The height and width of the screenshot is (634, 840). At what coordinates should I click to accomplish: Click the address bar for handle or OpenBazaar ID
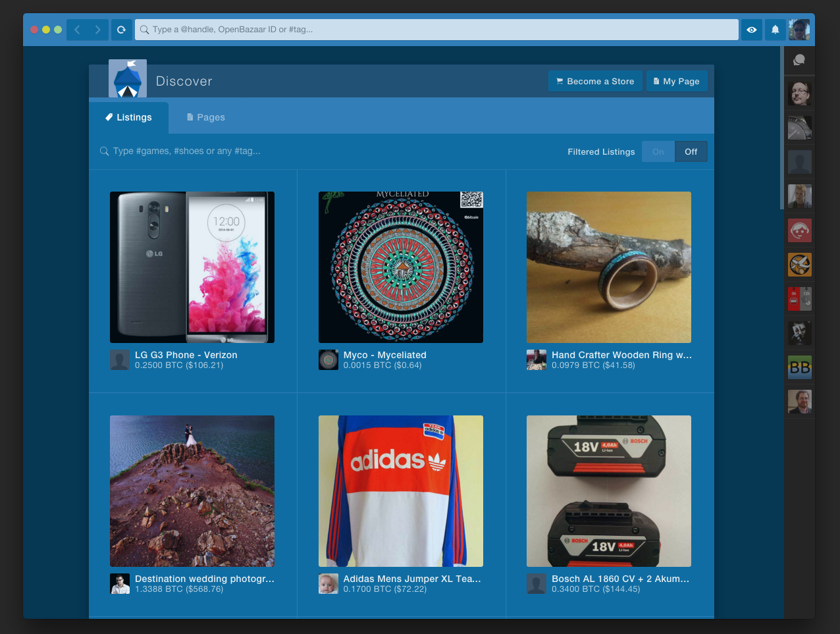coord(436,30)
